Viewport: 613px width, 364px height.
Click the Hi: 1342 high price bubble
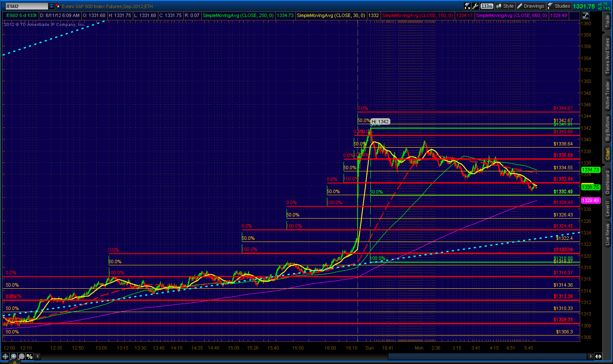(380, 122)
